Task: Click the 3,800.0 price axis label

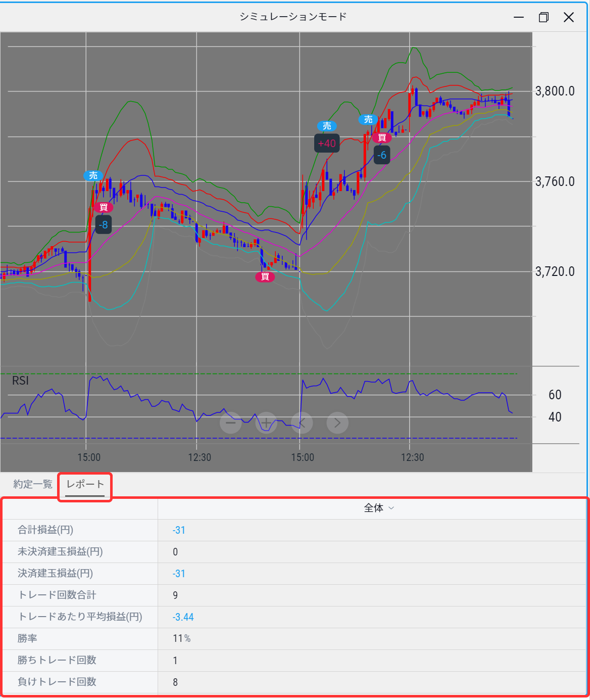Action: pyautogui.click(x=555, y=91)
